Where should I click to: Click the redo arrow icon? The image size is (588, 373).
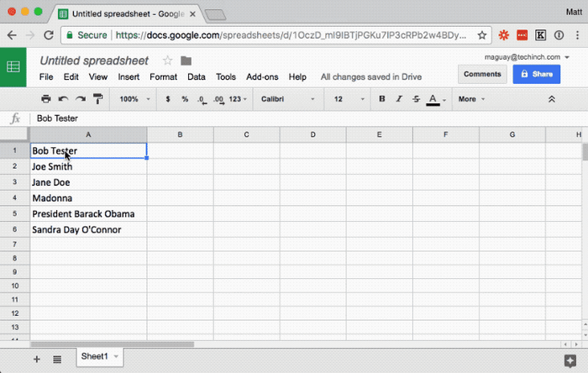coord(81,99)
